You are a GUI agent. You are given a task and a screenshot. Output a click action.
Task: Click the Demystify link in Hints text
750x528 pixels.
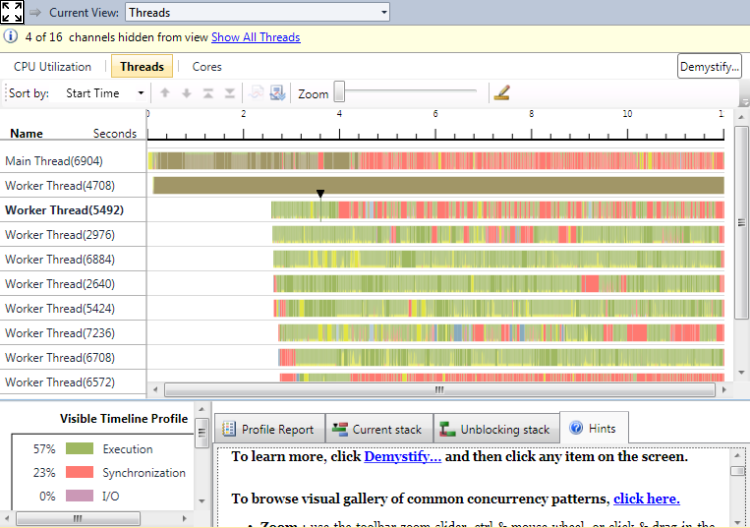pyautogui.click(x=402, y=456)
